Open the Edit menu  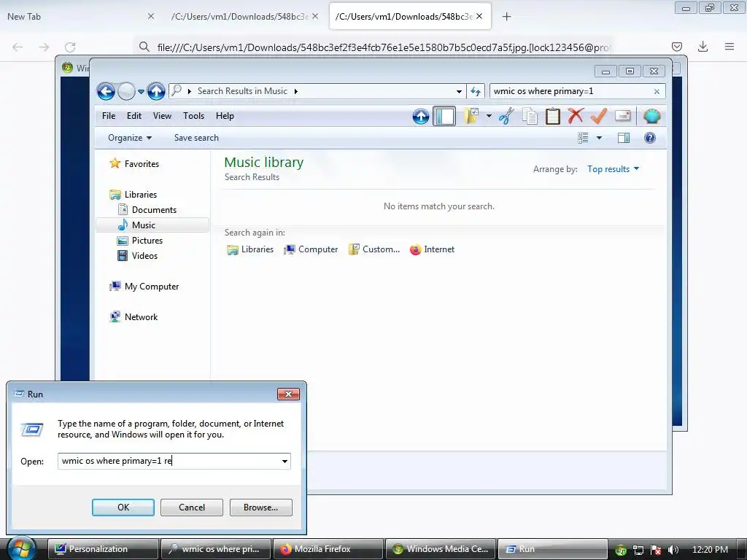click(134, 116)
